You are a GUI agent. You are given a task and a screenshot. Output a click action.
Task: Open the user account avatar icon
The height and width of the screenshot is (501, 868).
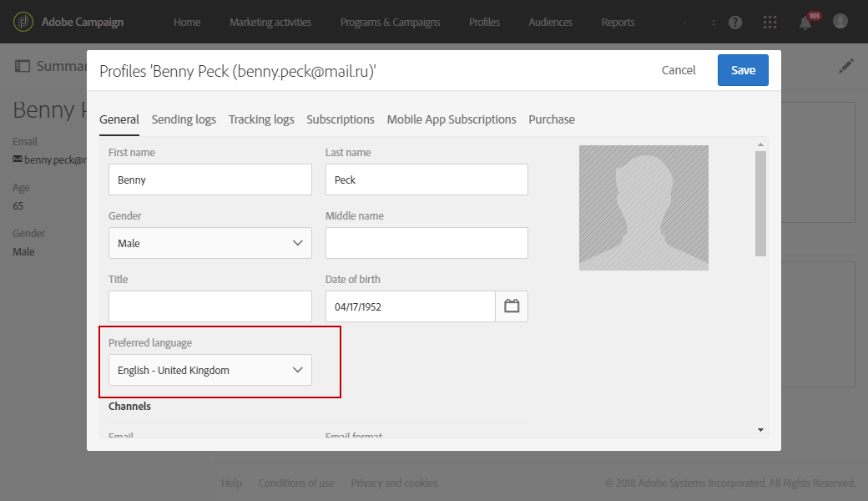[840, 22]
